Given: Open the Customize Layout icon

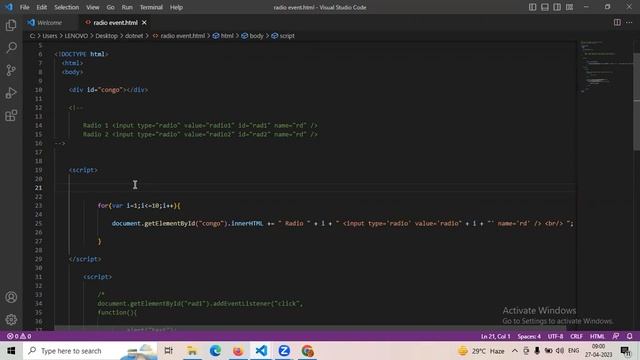Looking at the screenshot, I should click(569, 7).
